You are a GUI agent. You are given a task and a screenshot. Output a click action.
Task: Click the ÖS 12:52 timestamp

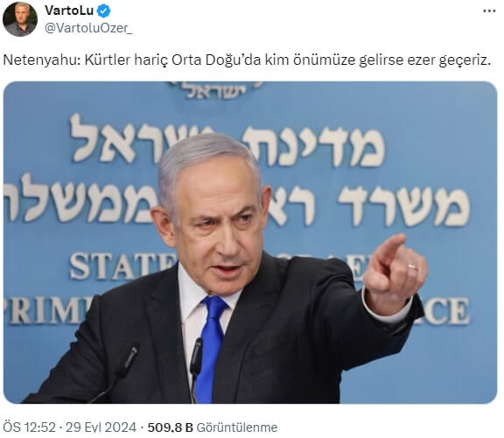pyautogui.click(x=29, y=427)
